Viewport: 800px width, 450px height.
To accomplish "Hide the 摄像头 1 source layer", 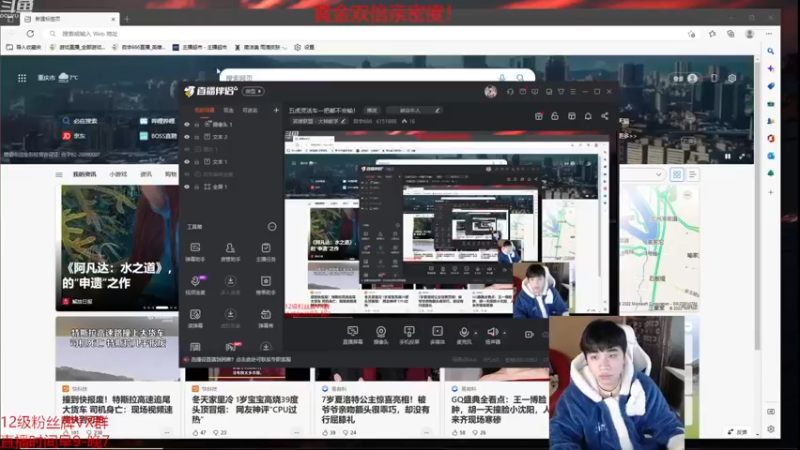I will coord(187,124).
